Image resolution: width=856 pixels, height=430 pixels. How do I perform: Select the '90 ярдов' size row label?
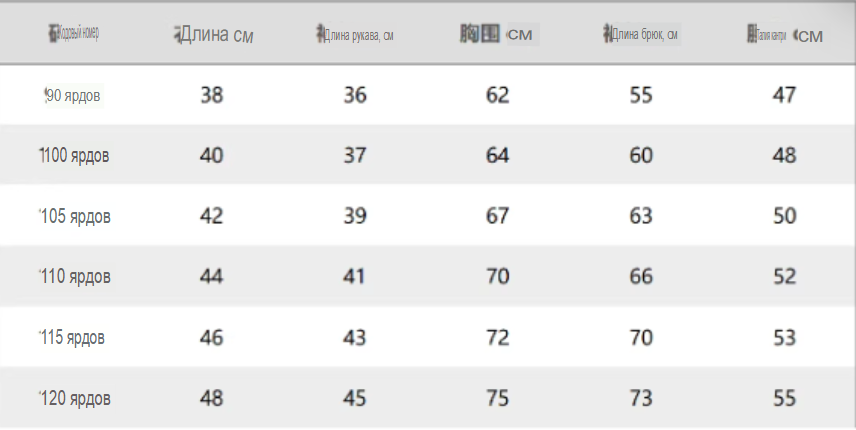click(x=72, y=96)
